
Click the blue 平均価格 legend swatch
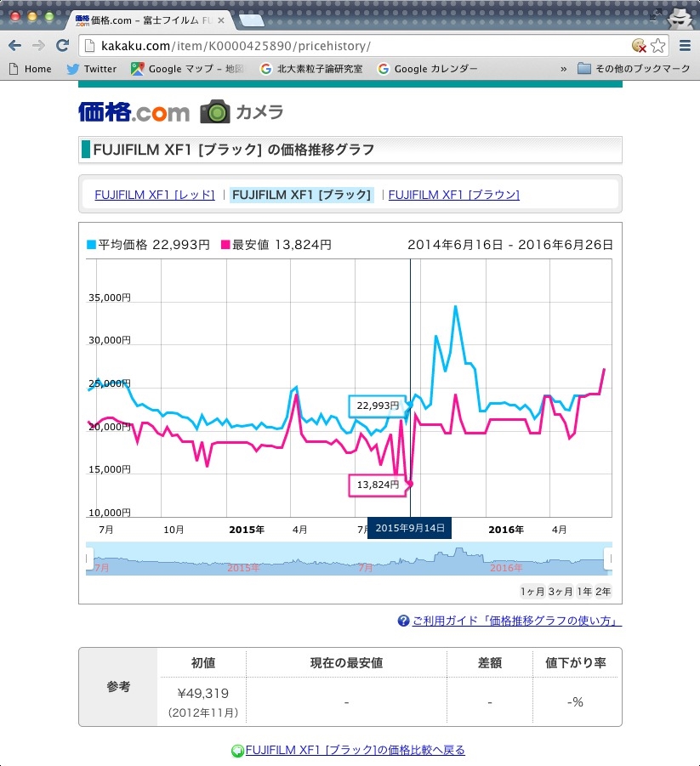(x=91, y=244)
